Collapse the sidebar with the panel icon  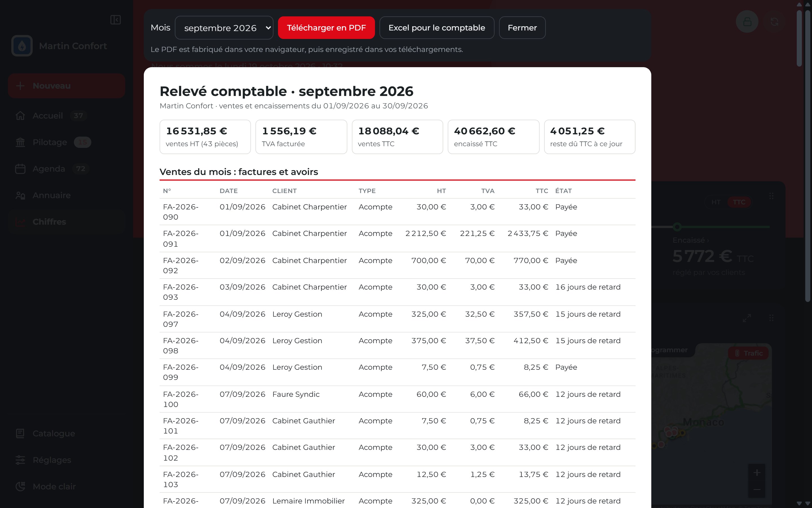115,20
